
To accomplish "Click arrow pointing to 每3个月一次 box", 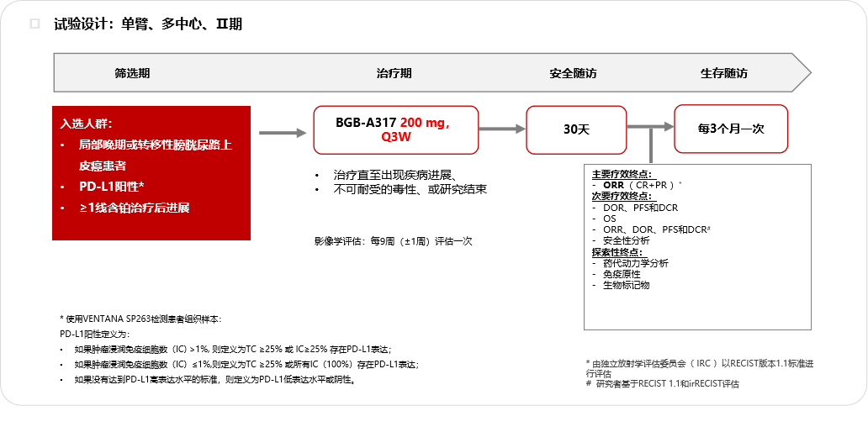I will 650,127.
